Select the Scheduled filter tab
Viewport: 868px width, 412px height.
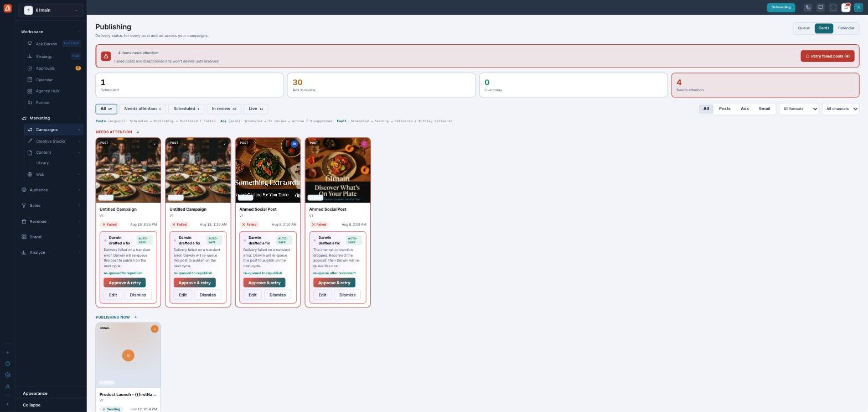(186, 109)
